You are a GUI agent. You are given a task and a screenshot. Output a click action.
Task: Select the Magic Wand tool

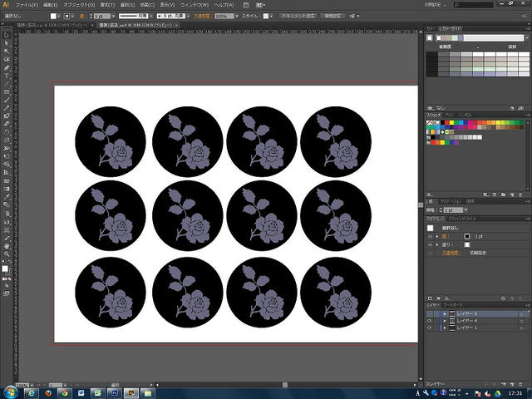coord(7,52)
